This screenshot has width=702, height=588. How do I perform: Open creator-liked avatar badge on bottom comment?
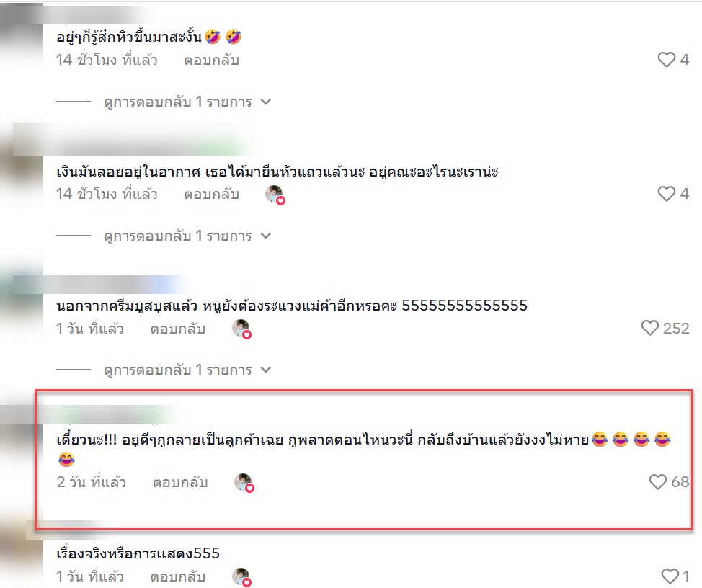pyautogui.click(x=241, y=577)
